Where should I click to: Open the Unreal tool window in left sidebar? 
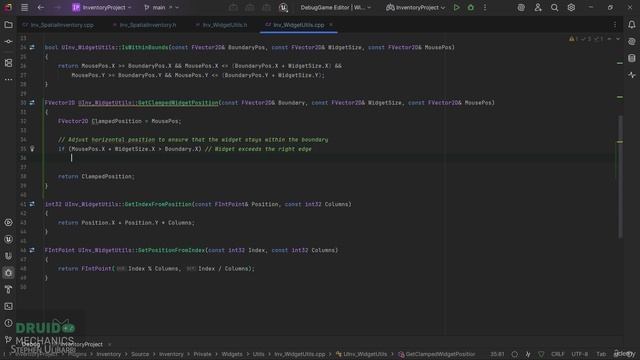pyautogui.click(x=8, y=239)
